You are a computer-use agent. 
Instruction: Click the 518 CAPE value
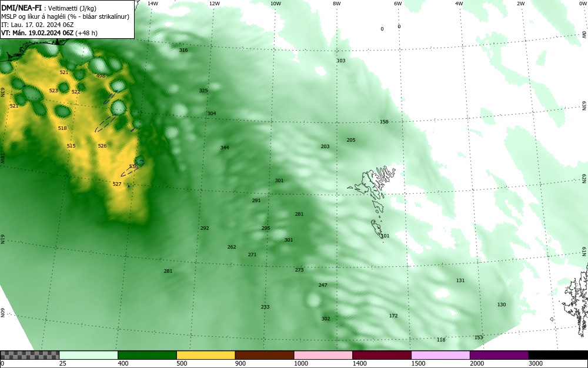pyautogui.click(x=62, y=128)
